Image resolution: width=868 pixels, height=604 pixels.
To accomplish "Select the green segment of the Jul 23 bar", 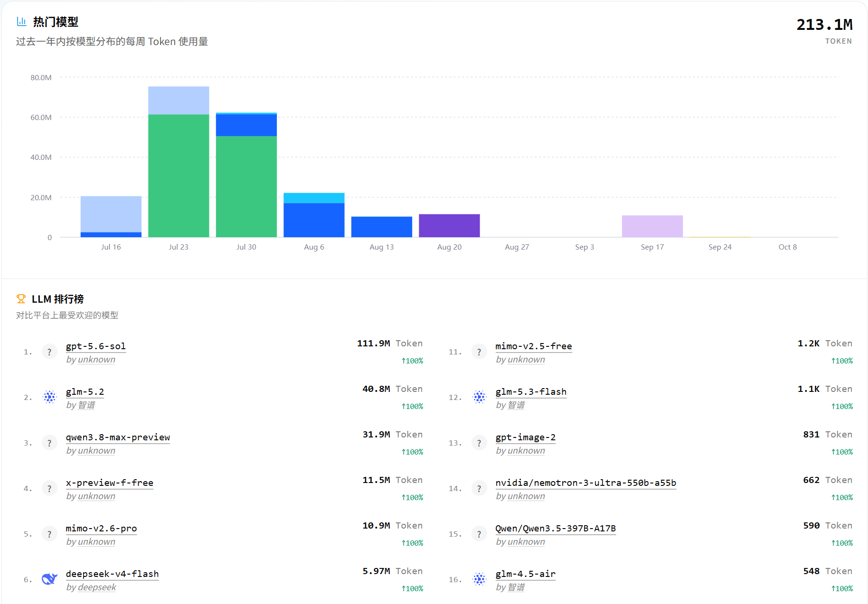I will (179, 176).
